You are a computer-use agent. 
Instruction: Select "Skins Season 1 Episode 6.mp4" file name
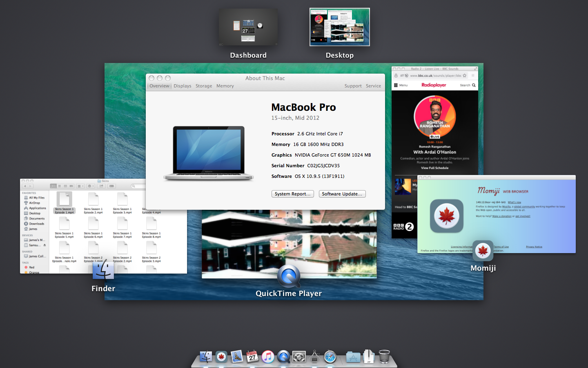[x=94, y=235]
